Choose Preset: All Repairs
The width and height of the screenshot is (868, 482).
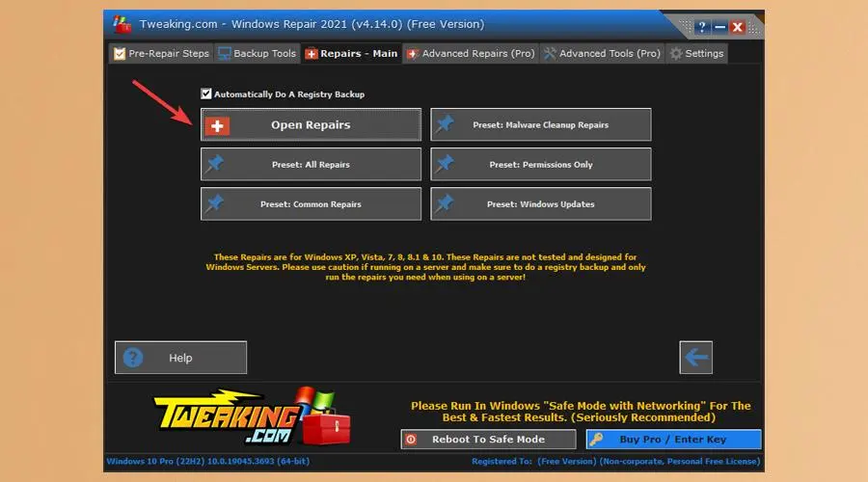point(311,164)
